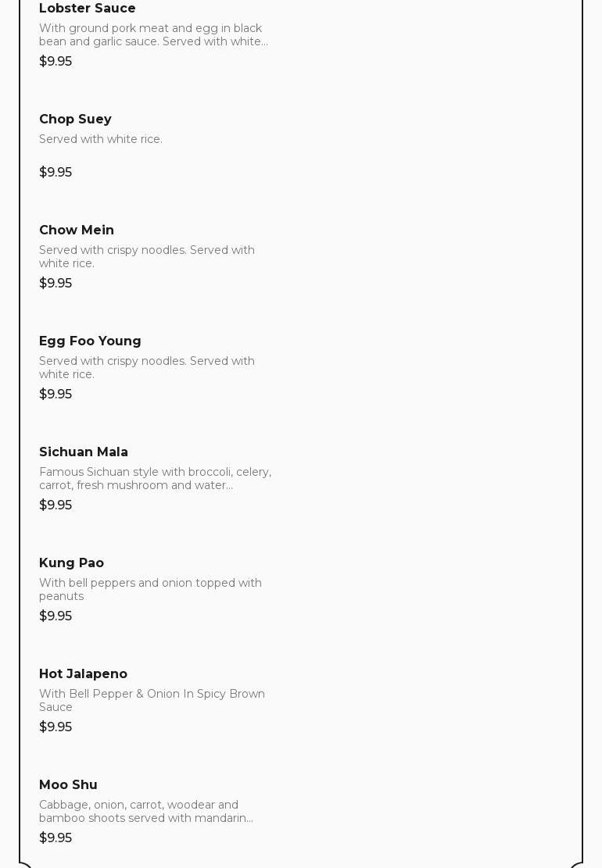Screen dimensions: 602x868
Task: Click Moo Shu's cabbage and woodear description
Action: click(x=146, y=812)
